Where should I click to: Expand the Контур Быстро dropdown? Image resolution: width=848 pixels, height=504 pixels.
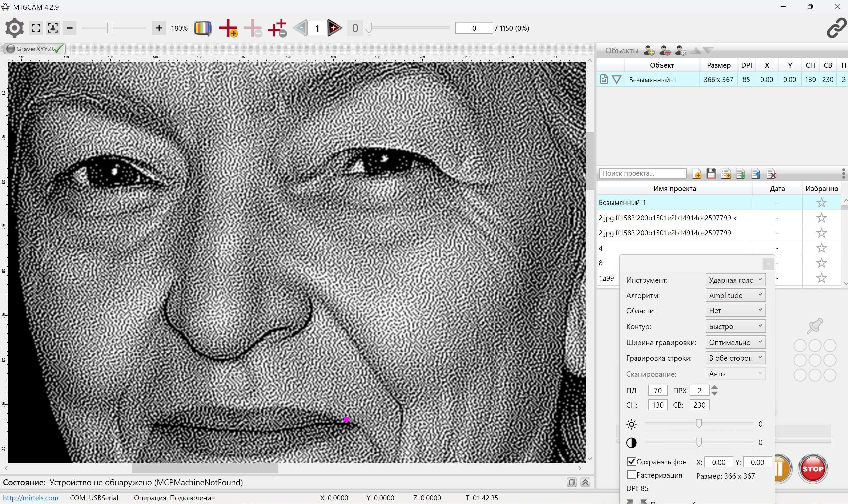(x=735, y=326)
